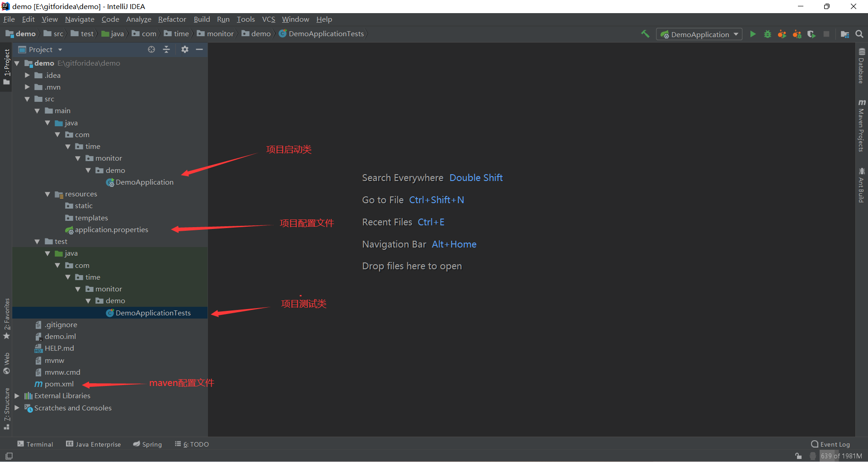
Task: Open the Build menu
Action: [x=202, y=19]
